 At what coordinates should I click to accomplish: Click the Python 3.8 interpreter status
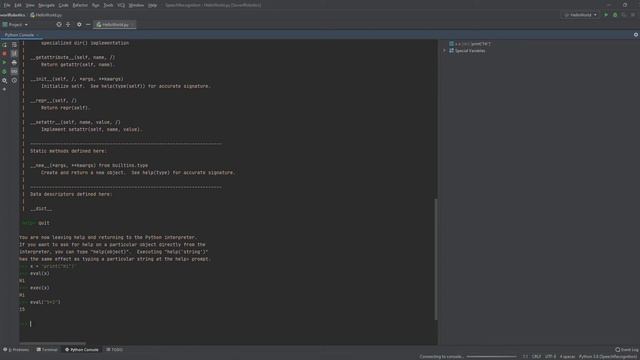click(608, 356)
